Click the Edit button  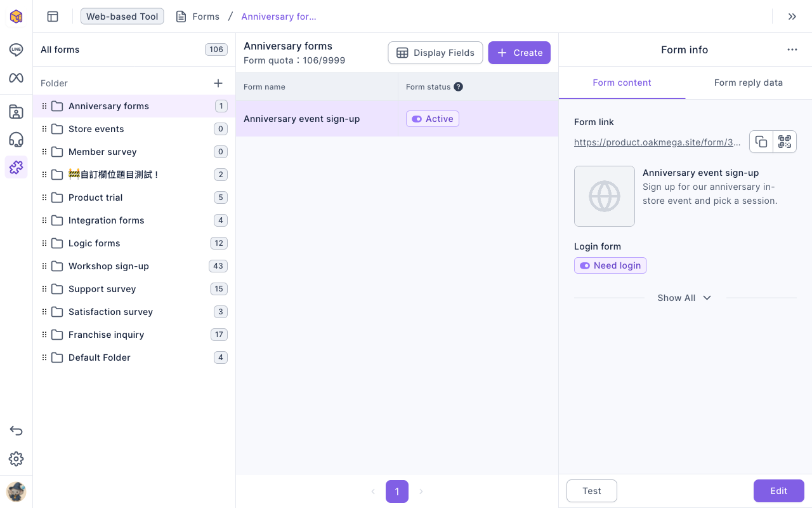(779, 491)
